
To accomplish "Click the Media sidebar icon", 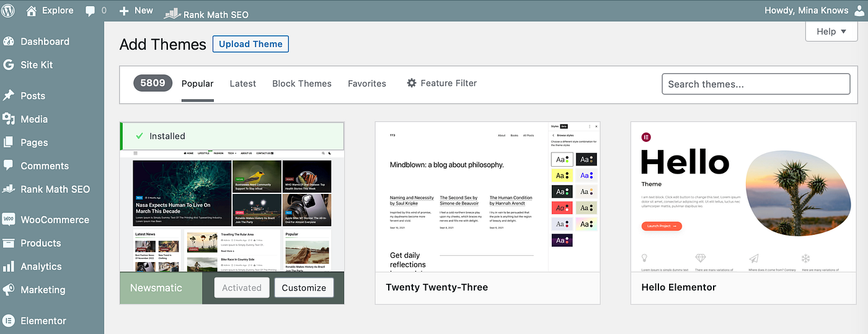I will click(9, 119).
